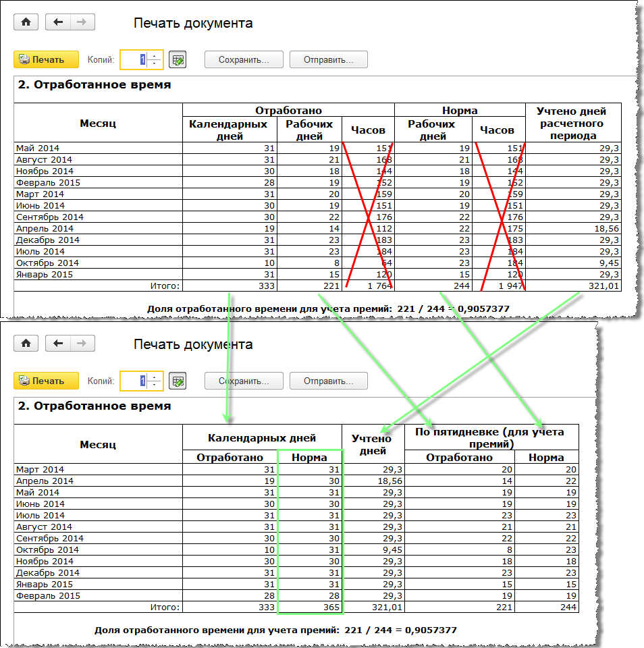
Task: Select 'Апрель 2014' in the upper table
Action: [x=45, y=228]
